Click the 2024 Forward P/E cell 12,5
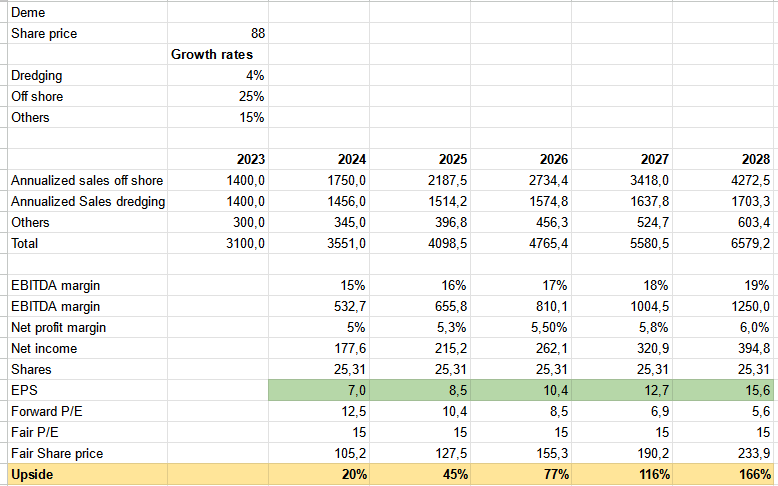 (x=318, y=411)
